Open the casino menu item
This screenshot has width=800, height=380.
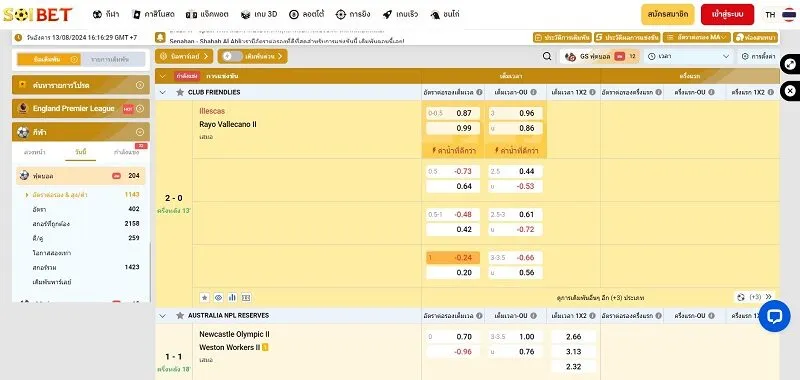154,14
